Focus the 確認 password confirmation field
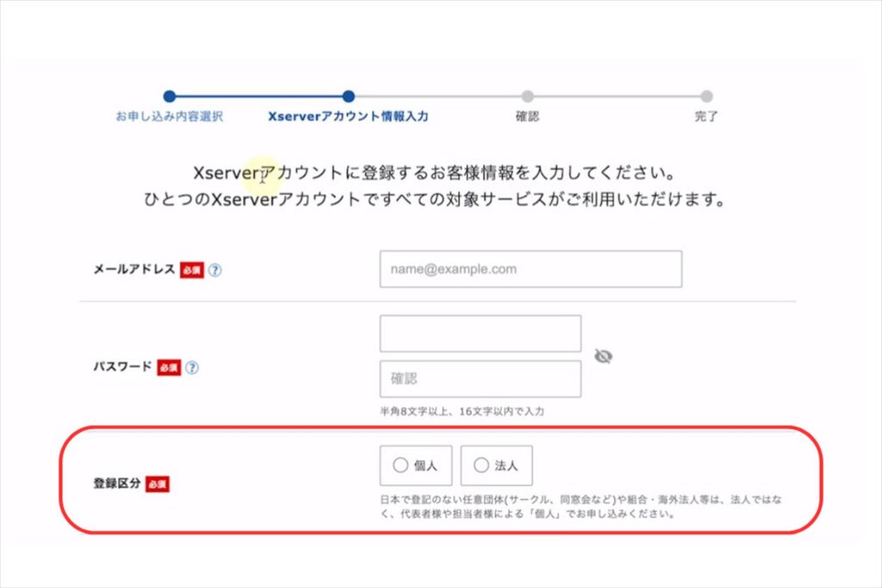The image size is (882, 588). [481, 379]
